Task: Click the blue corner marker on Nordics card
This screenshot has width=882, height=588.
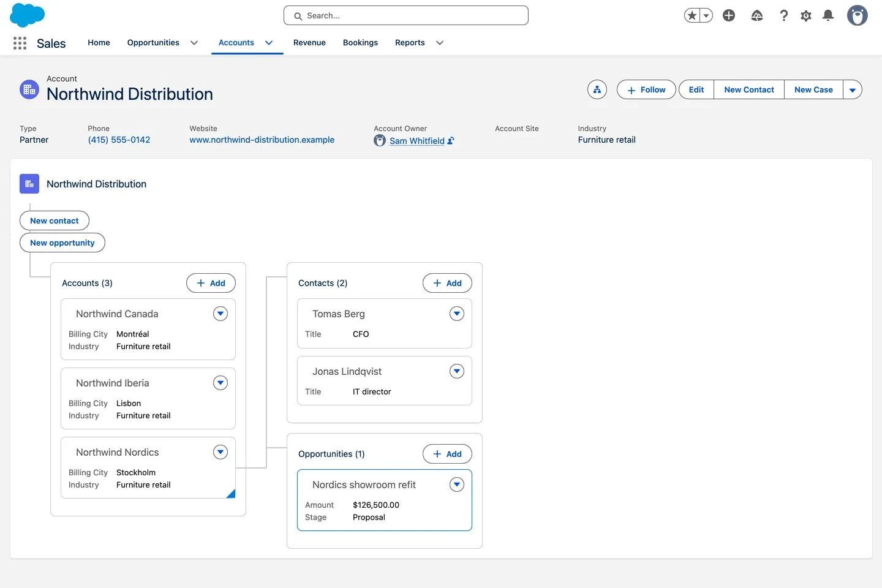Action: click(x=232, y=495)
